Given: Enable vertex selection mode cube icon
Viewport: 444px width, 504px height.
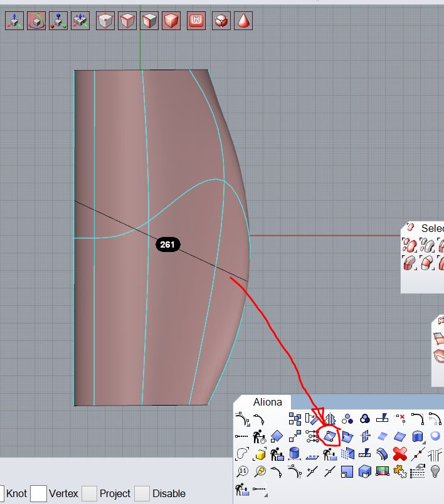Looking at the screenshot, I should click(x=105, y=21).
